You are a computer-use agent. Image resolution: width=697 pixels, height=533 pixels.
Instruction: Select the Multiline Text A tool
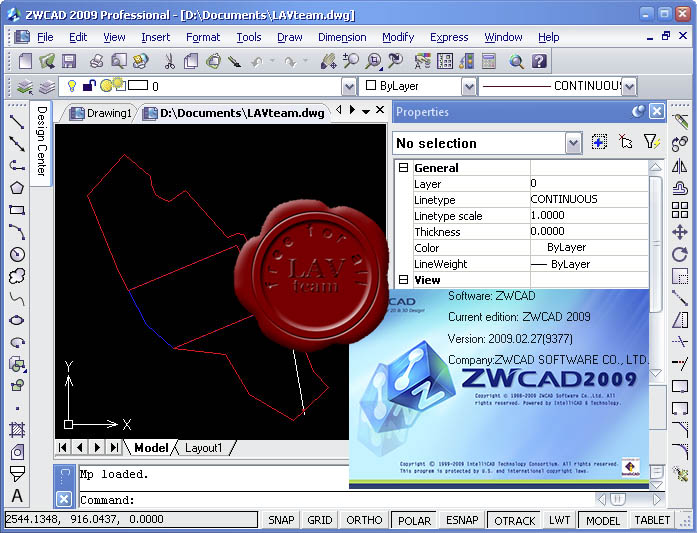pyautogui.click(x=17, y=495)
